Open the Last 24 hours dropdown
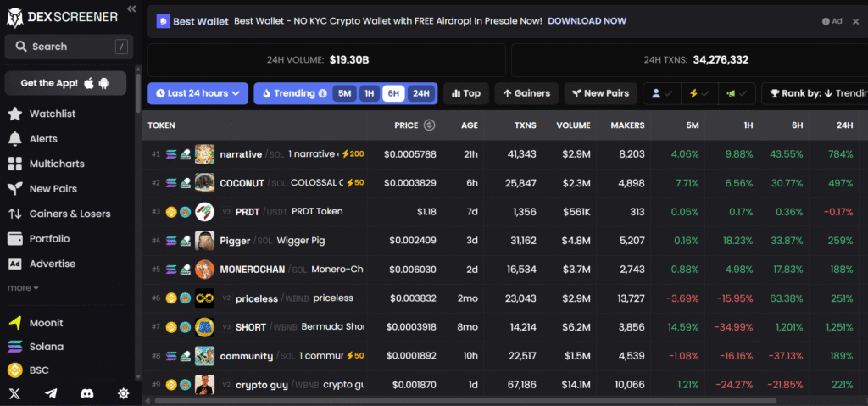Viewport: 868px width, 406px height. 198,93
